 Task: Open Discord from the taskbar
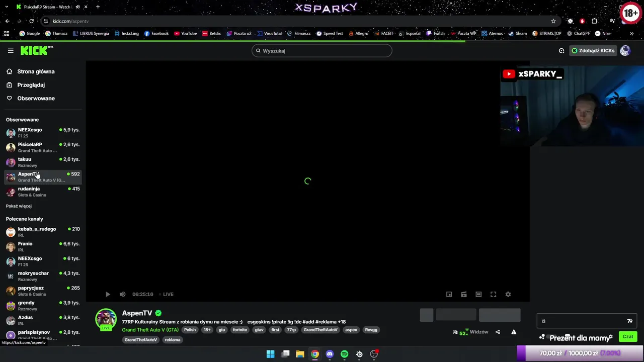tap(330, 354)
